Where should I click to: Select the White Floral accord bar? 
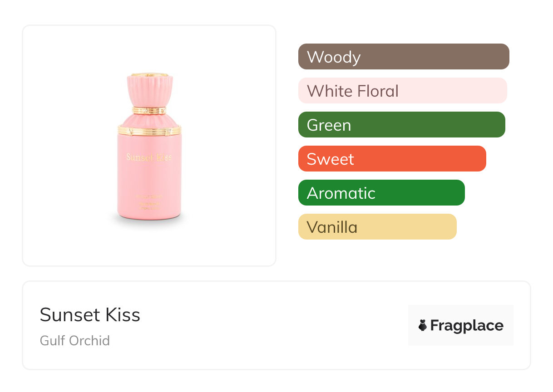coord(402,91)
